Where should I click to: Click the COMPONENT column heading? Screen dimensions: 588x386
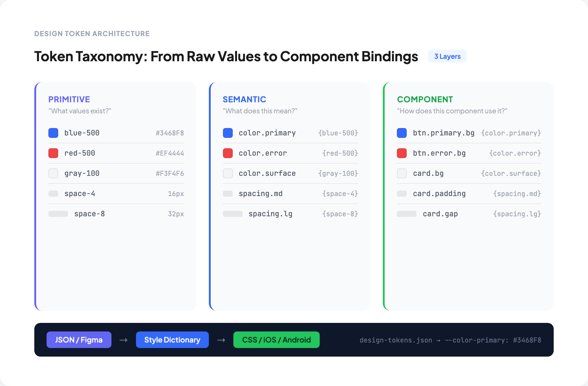425,99
